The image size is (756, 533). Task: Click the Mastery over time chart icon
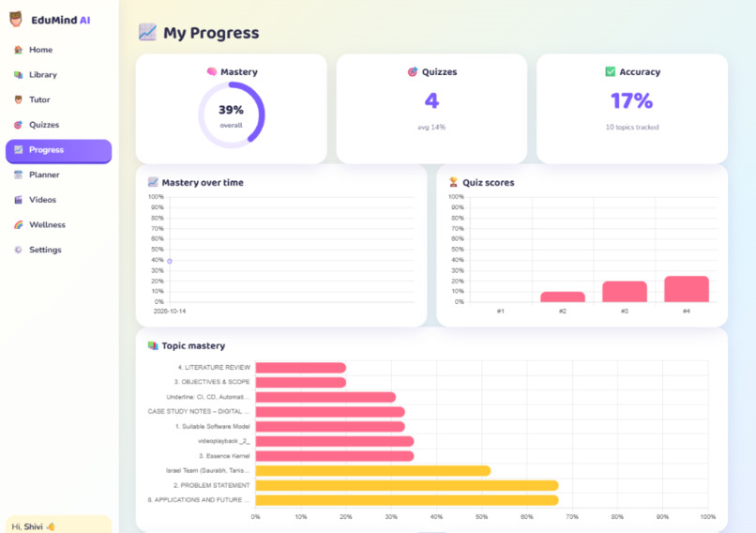tap(153, 182)
